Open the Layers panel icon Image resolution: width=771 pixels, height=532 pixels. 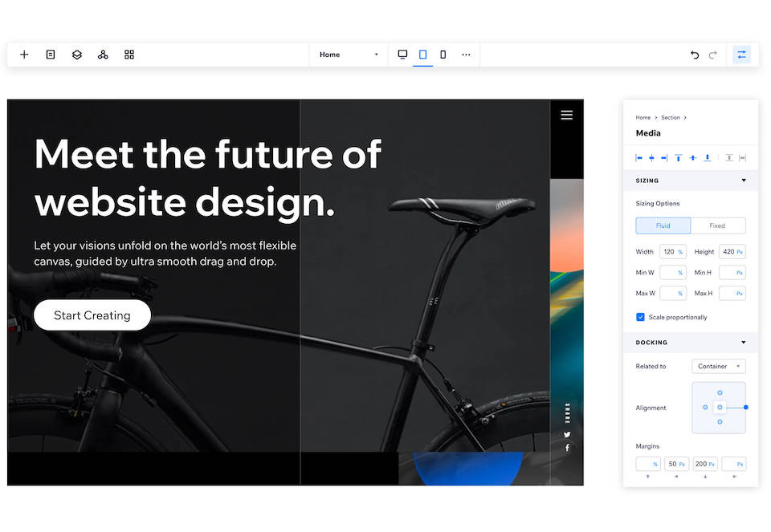pyautogui.click(x=77, y=55)
